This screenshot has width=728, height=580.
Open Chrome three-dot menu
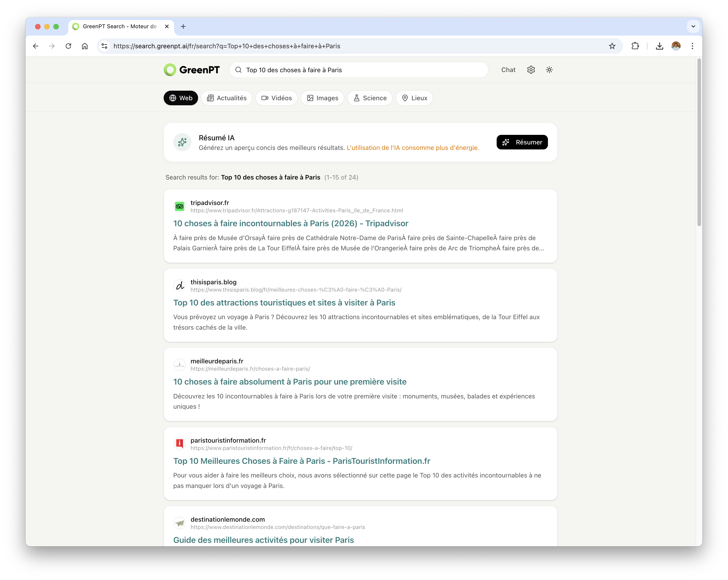[692, 46]
